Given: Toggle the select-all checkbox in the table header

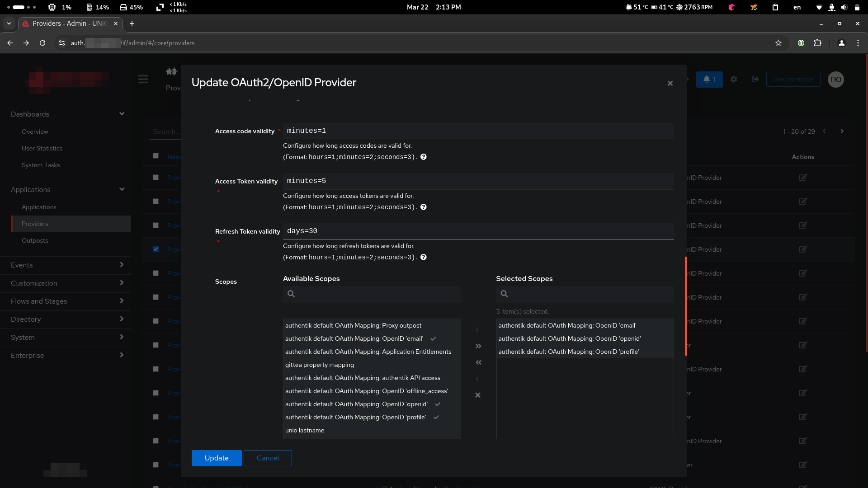Looking at the screenshot, I should pyautogui.click(x=156, y=156).
